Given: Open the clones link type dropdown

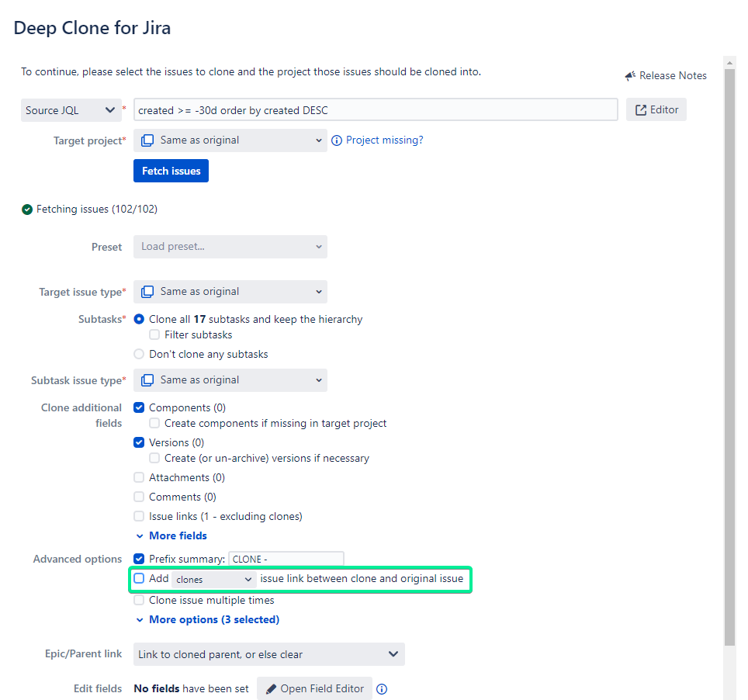Looking at the screenshot, I should pos(214,579).
